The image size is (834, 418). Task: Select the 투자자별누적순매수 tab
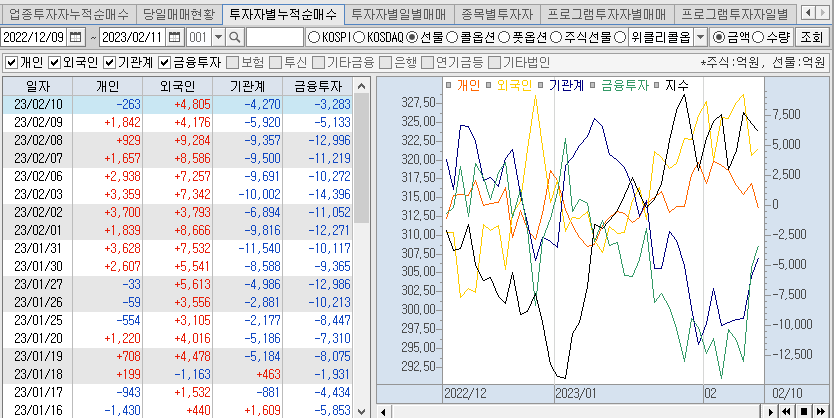[x=283, y=14]
